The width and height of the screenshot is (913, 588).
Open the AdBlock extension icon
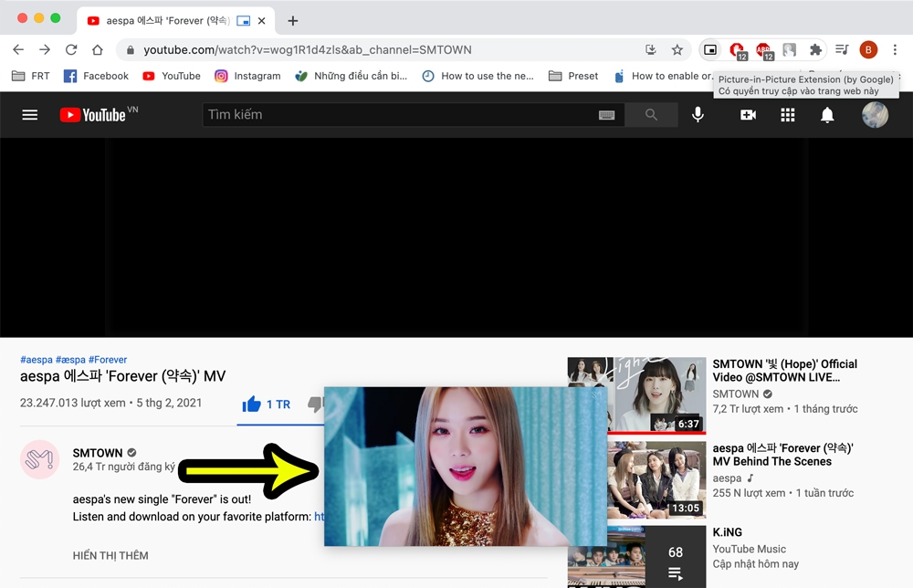click(x=763, y=49)
